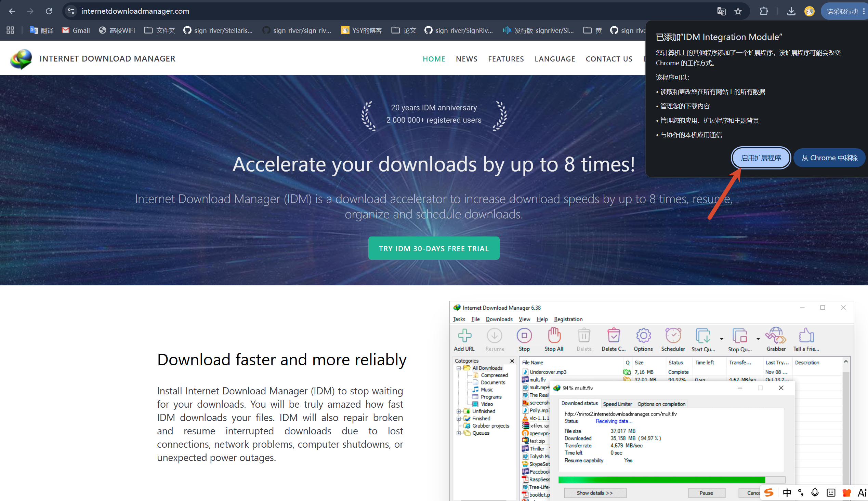Open the soft keyboard icon in IME bar

(x=831, y=493)
